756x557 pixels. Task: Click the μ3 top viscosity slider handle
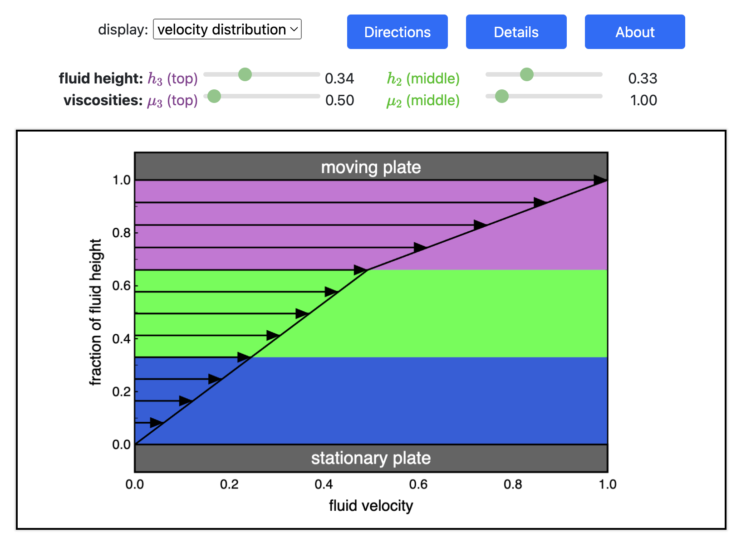pyautogui.click(x=214, y=96)
